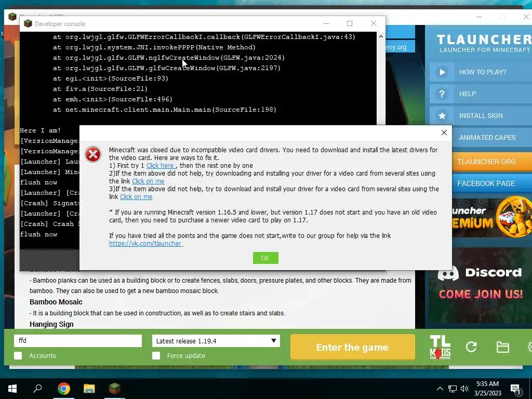Image resolution: width=532 pixels, height=399 pixels.
Task: Show hidden system tray icons
Action: pos(440,389)
